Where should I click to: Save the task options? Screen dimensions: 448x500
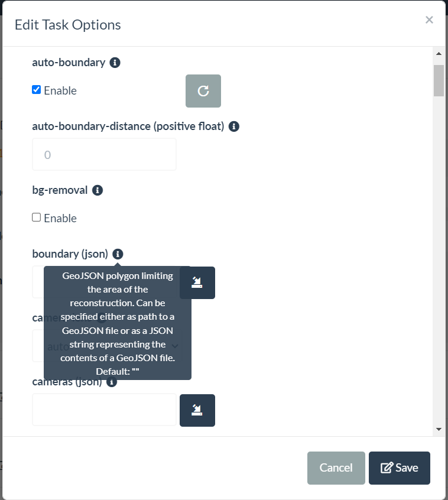(x=400, y=468)
